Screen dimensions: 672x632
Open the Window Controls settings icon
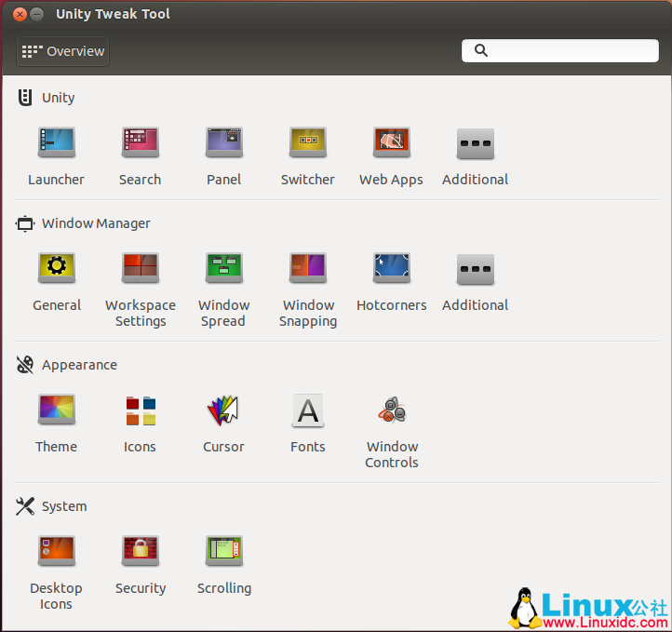(x=391, y=410)
